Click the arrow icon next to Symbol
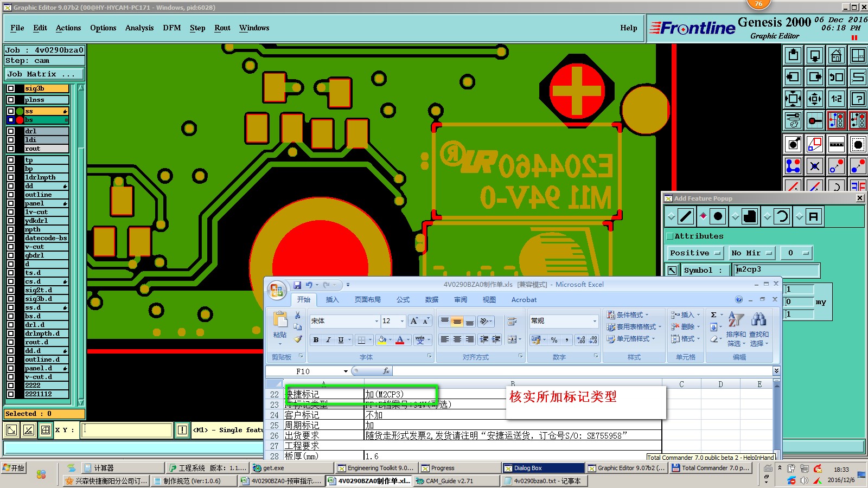The image size is (868, 488). 672,270
